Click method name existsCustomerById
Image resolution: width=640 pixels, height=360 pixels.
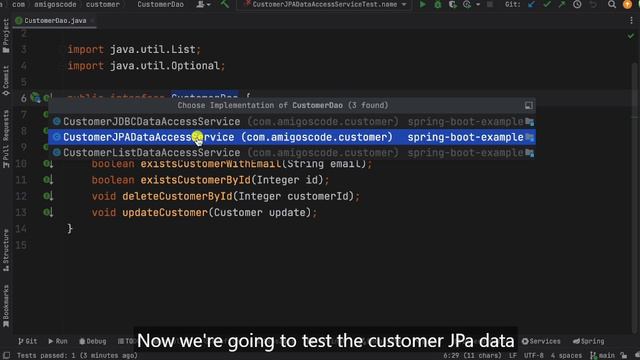[x=196, y=180]
